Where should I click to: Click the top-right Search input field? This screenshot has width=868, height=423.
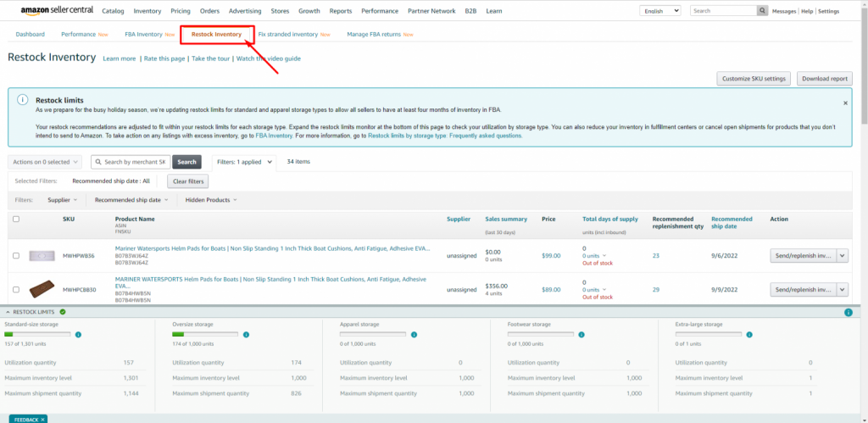pyautogui.click(x=723, y=10)
